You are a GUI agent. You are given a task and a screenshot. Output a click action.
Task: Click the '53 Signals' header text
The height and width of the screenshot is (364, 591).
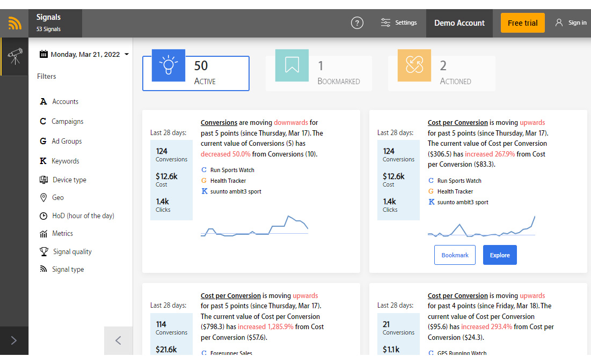[x=48, y=29]
